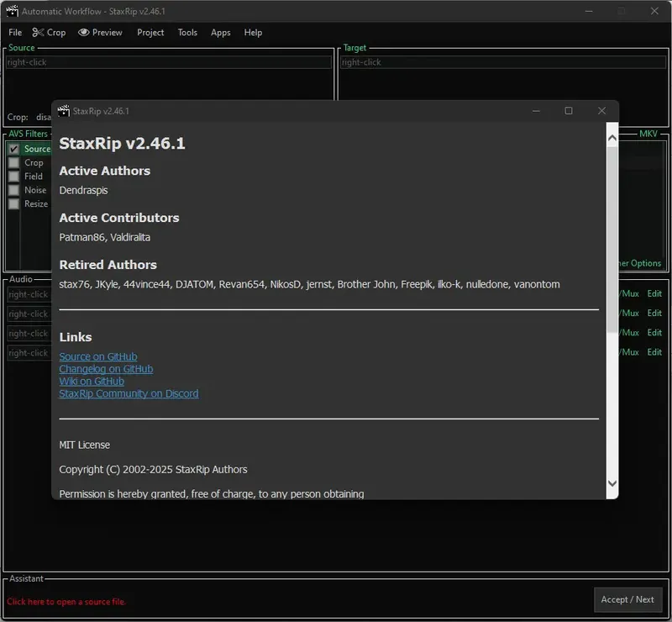Open the Crop menu with scissors icon
Viewport: 672px width, 622px height.
click(x=50, y=33)
